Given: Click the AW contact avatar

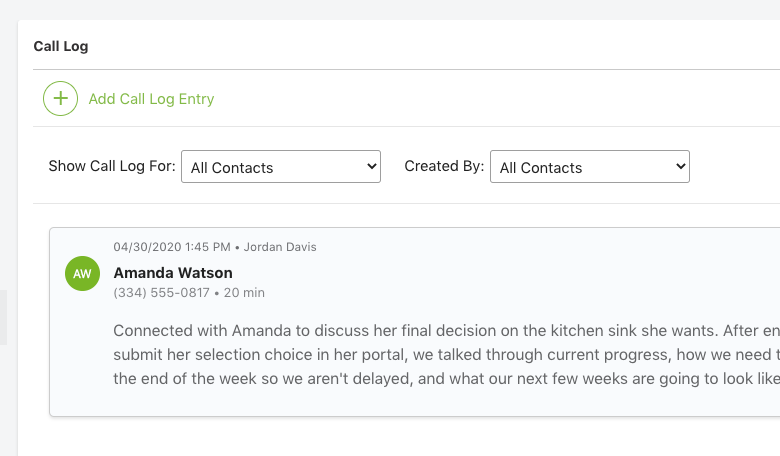Looking at the screenshot, I should (82, 273).
